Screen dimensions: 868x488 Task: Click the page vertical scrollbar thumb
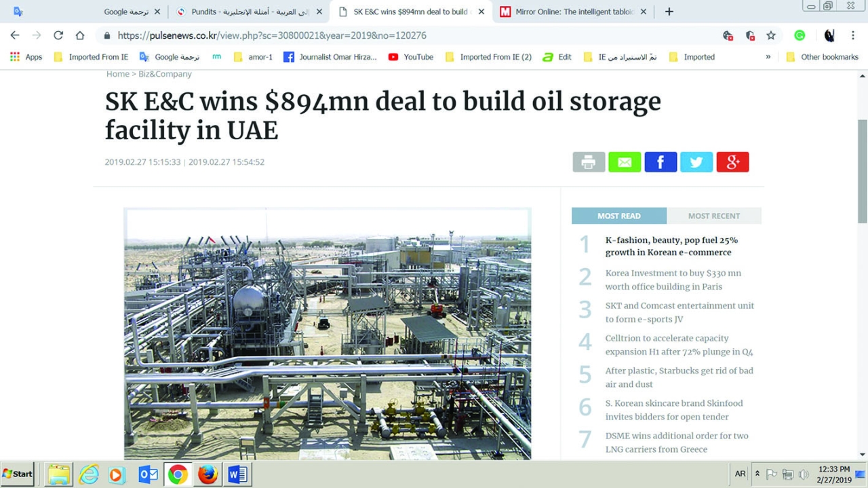(862, 171)
